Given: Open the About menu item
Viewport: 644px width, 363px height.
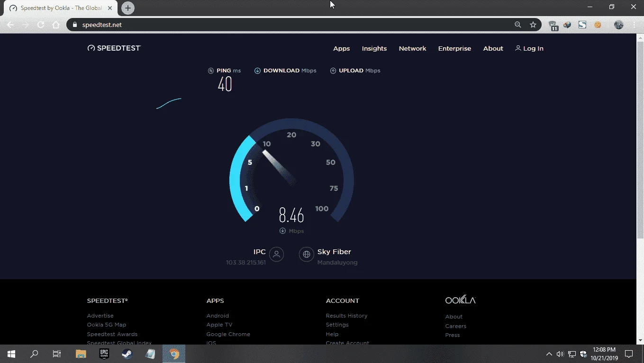Looking at the screenshot, I should (493, 49).
